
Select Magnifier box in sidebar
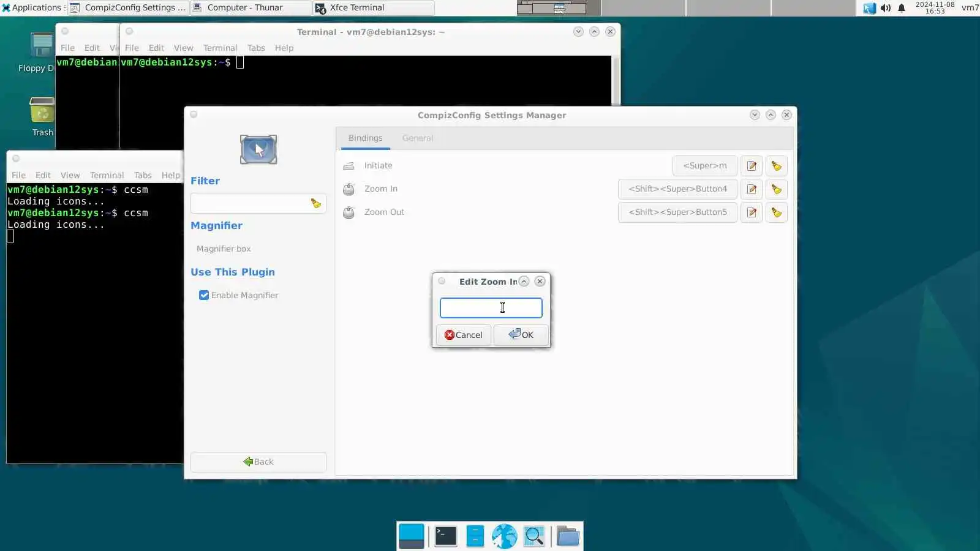[224, 249]
